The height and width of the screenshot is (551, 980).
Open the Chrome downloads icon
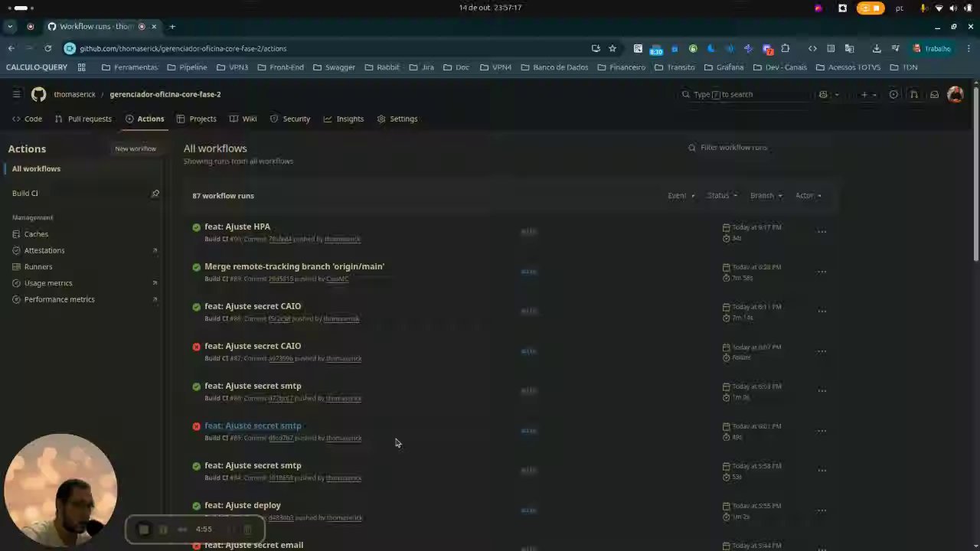click(877, 48)
